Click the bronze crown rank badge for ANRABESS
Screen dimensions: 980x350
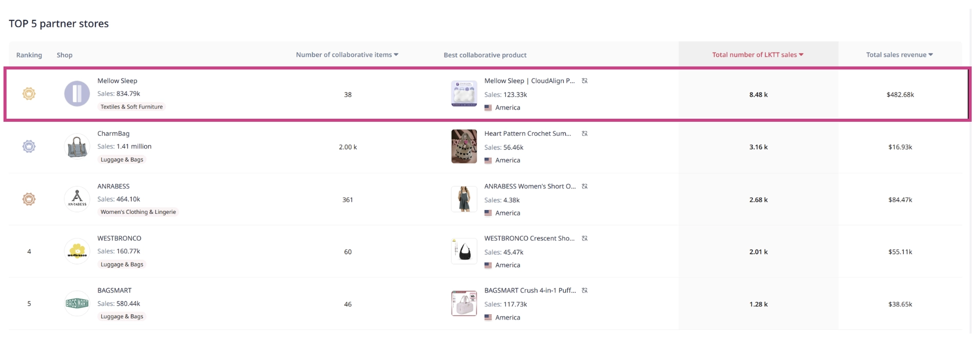29,199
